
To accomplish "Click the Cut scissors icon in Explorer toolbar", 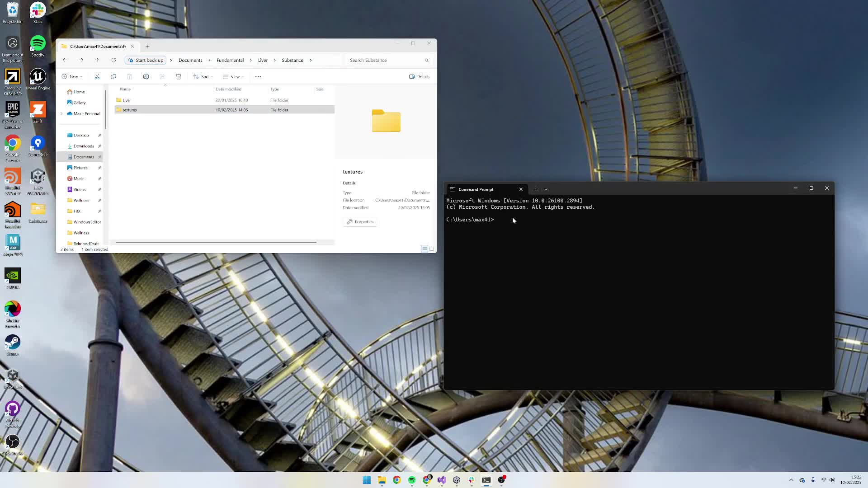I will coord(97,77).
